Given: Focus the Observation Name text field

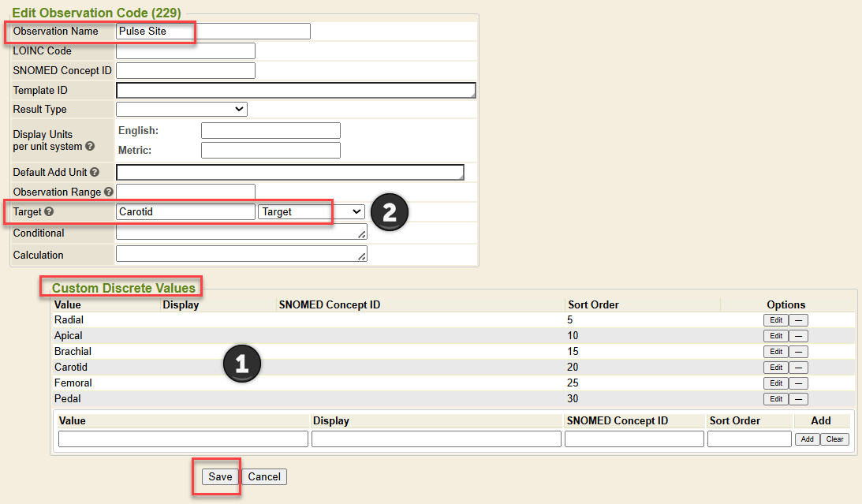Looking at the screenshot, I should tap(213, 32).
